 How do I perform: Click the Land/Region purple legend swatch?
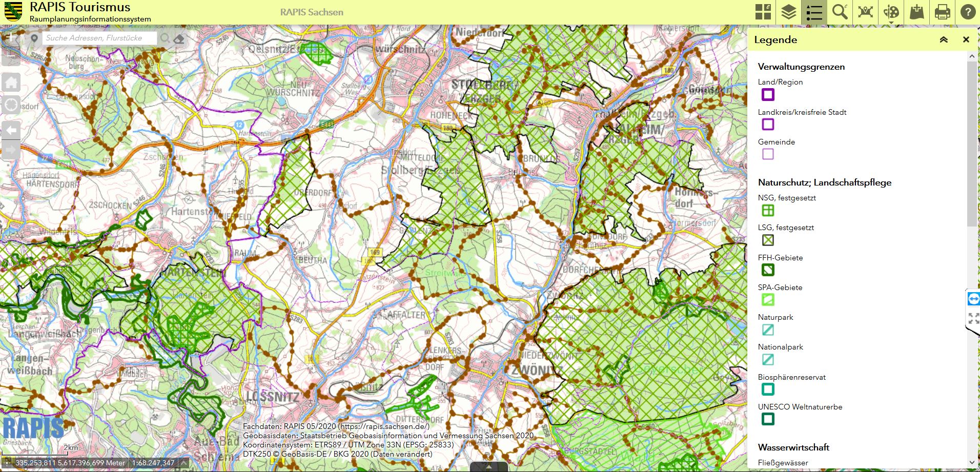click(768, 94)
